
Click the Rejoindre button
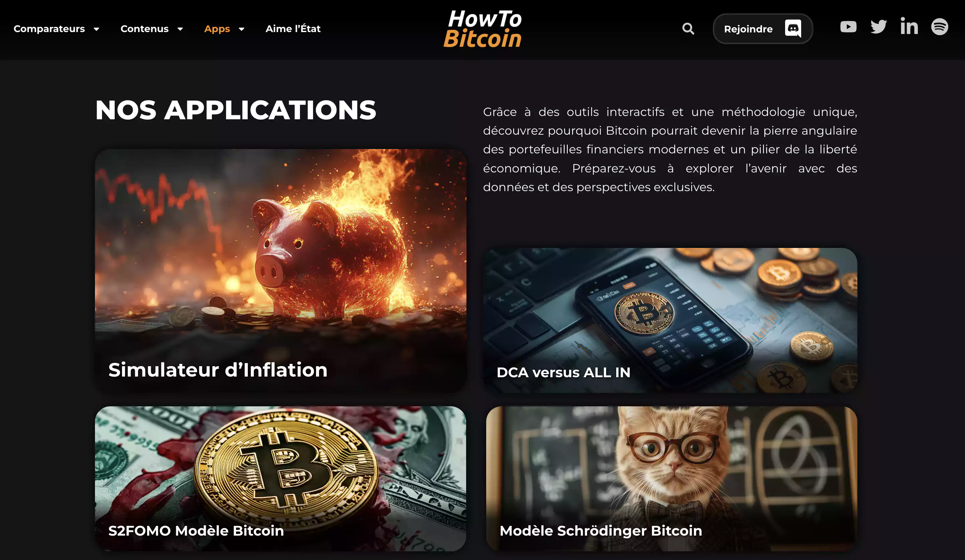coord(762,29)
